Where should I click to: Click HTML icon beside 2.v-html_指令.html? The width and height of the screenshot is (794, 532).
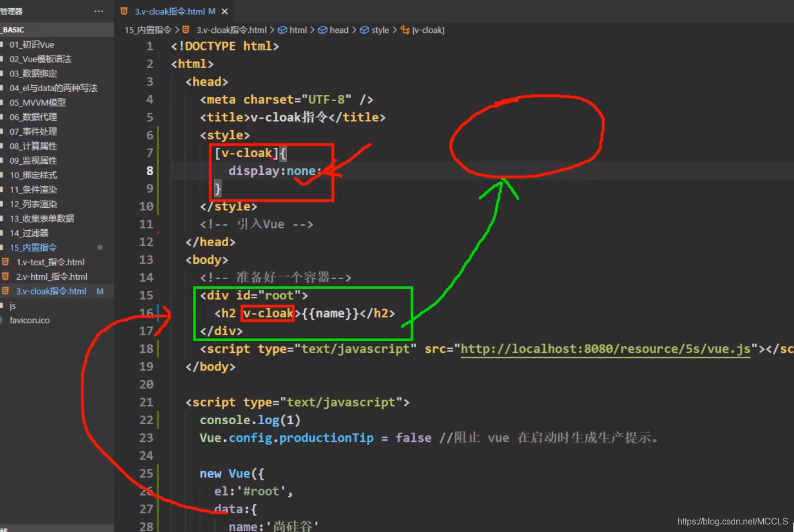point(5,276)
